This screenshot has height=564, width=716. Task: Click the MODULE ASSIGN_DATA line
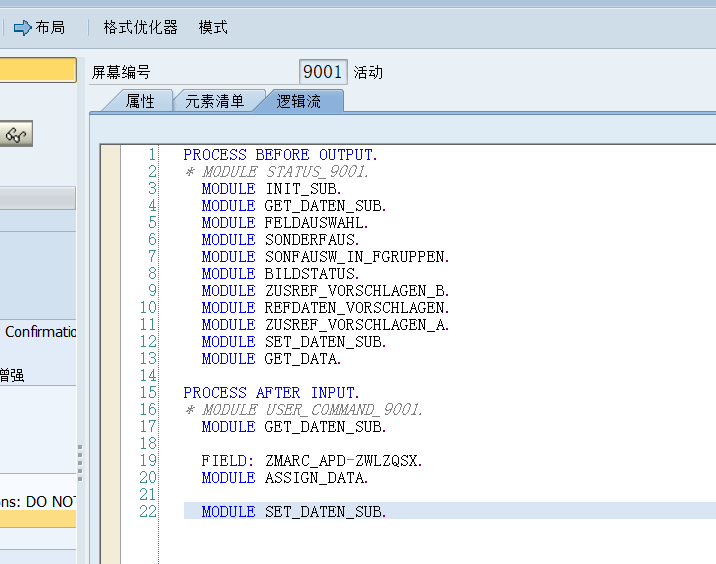(284, 478)
